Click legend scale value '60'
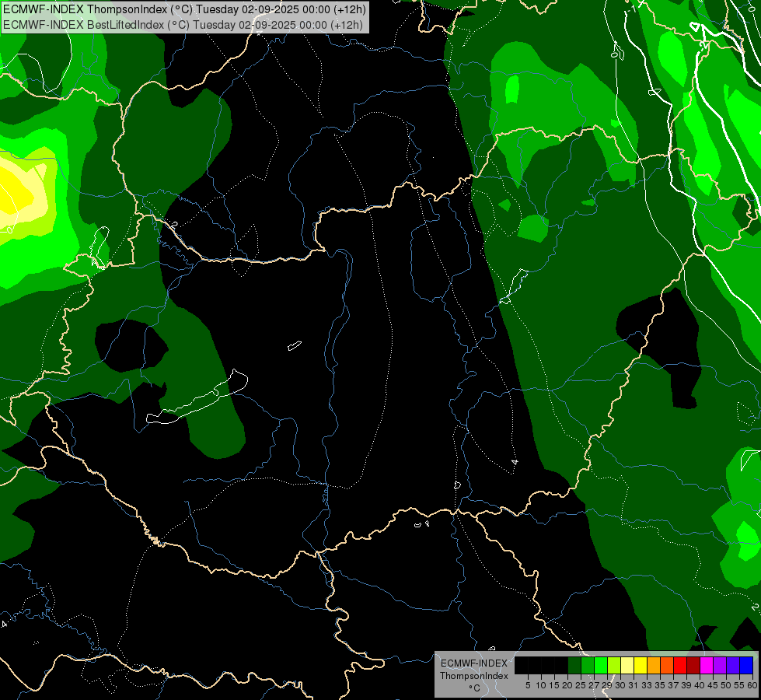761x700 pixels. click(x=752, y=685)
